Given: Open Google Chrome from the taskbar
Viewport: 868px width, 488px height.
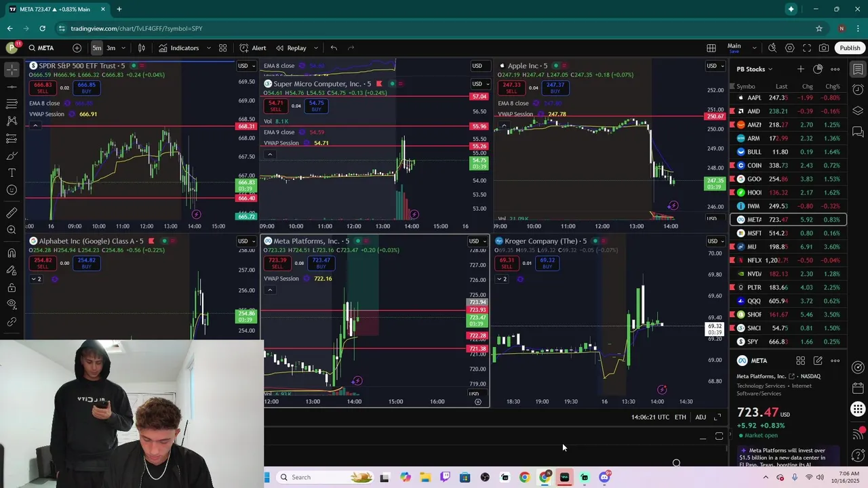Looking at the screenshot, I should [x=524, y=477].
